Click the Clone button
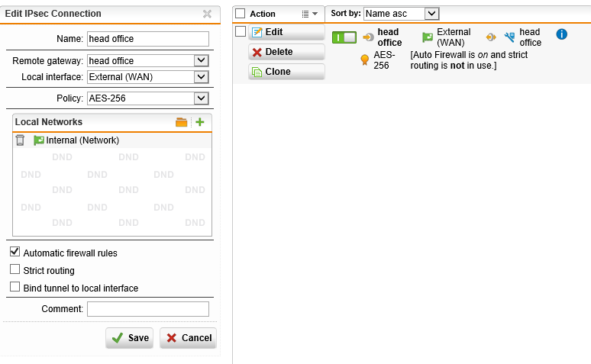Viewport: 591px width, 364px height. tap(286, 72)
